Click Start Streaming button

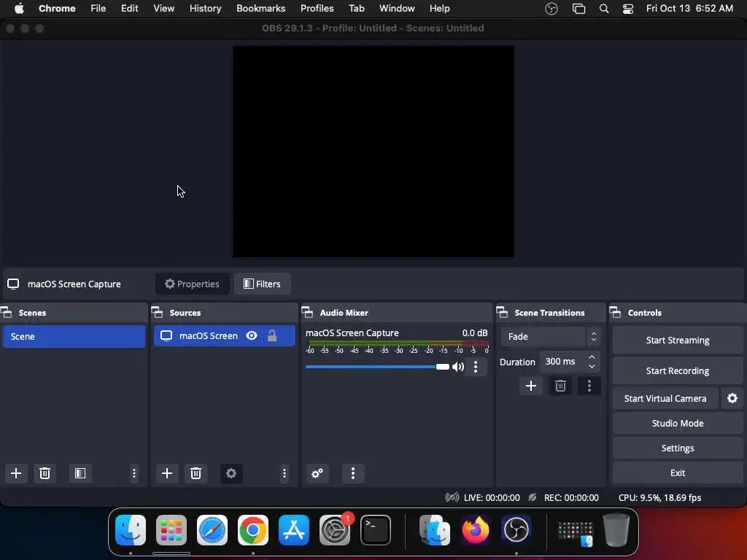678,340
